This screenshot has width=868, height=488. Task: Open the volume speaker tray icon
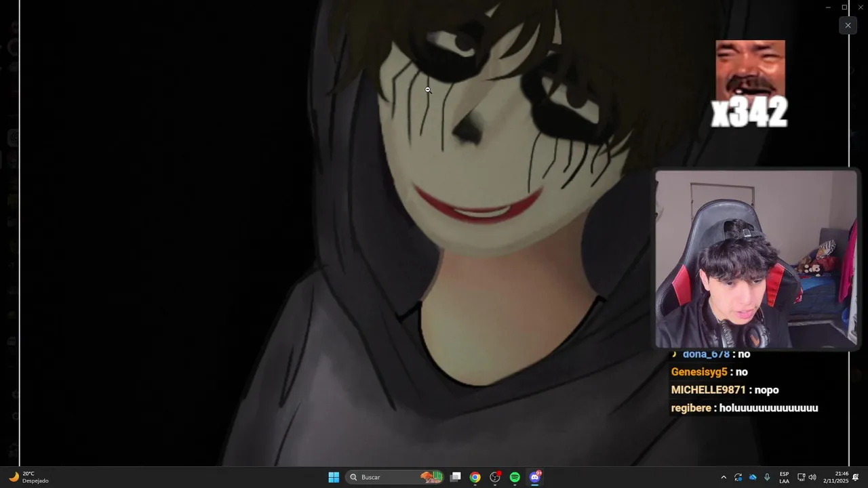point(812,477)
